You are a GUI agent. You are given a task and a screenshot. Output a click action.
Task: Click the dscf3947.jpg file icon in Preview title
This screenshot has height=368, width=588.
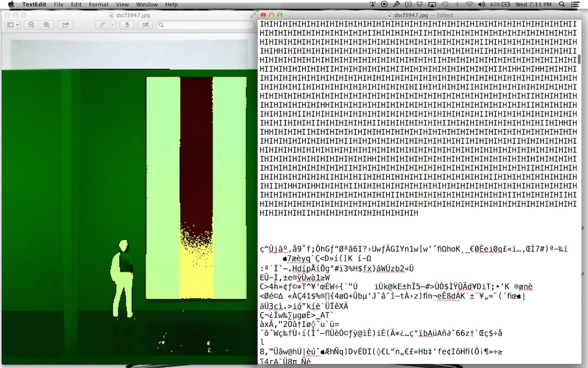[x=111, y=15]
